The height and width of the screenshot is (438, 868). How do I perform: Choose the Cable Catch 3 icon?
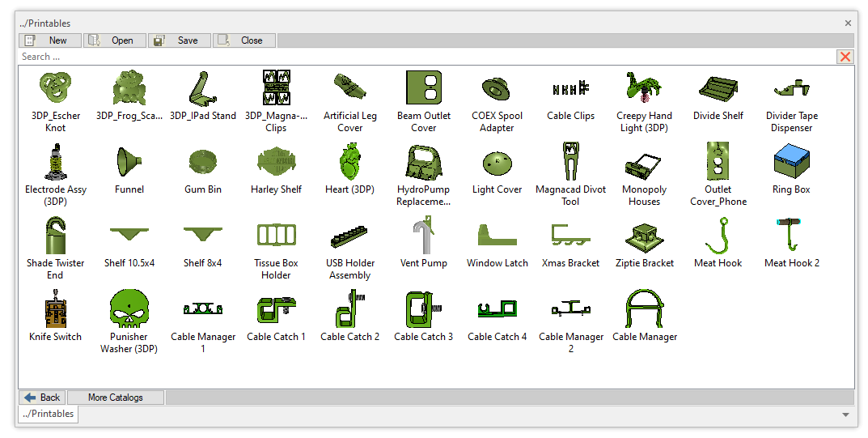(x=423, y=308)
